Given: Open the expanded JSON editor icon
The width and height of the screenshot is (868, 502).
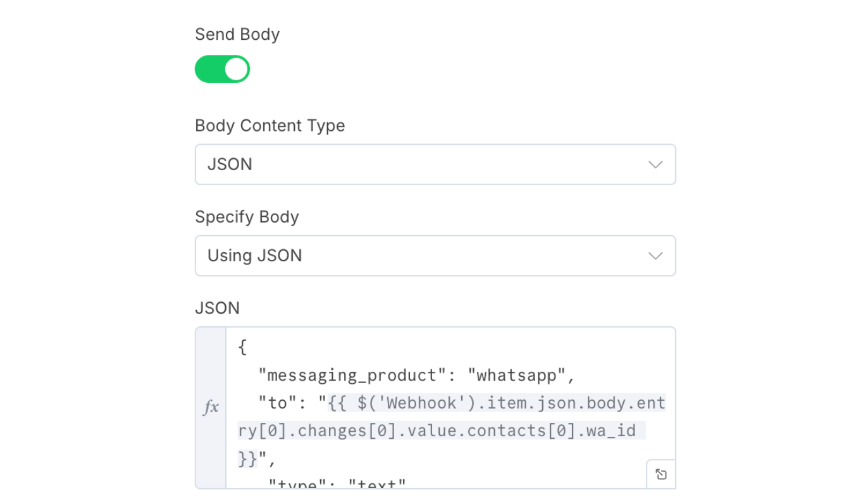Looking at the screenshot, I should pyautogui.click(x=661, y=474).
